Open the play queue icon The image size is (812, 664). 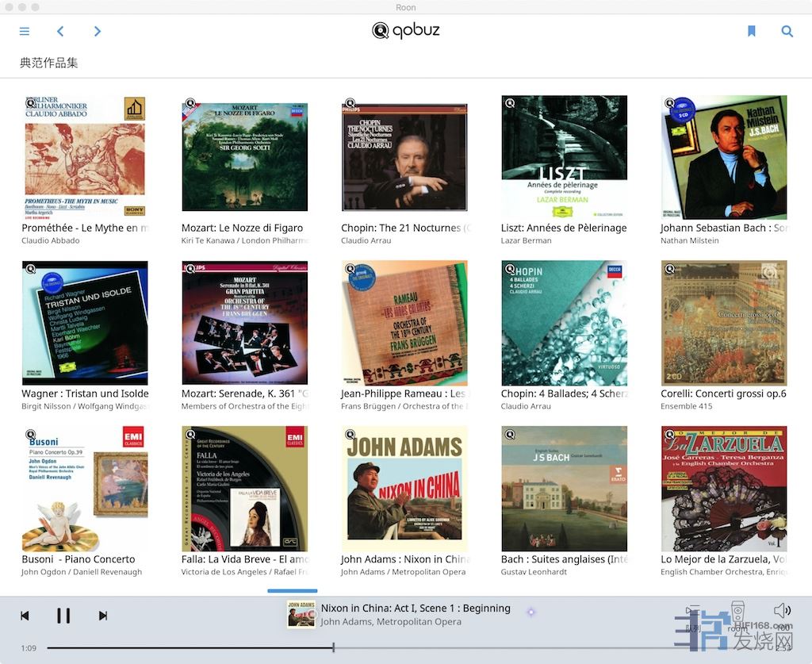pos(693,611)
